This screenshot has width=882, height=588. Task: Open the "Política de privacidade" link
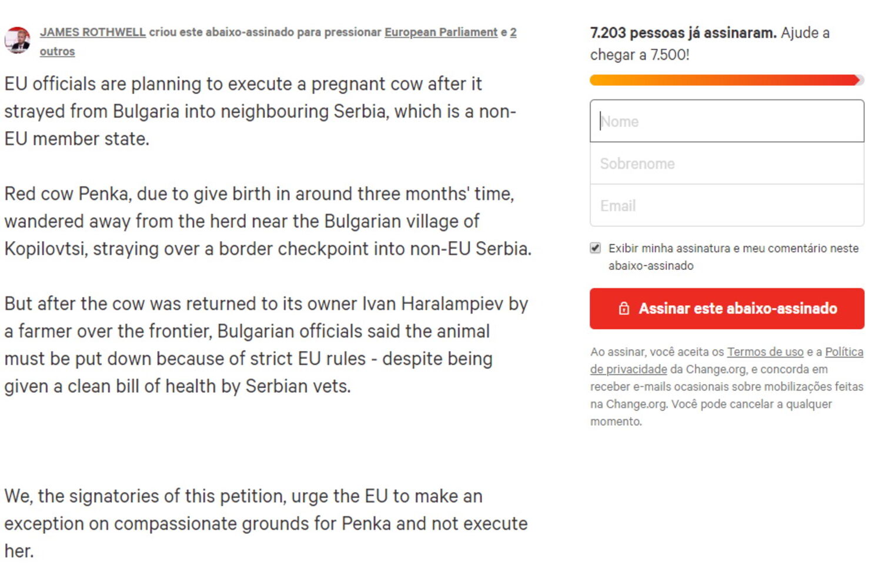(629, 369)
